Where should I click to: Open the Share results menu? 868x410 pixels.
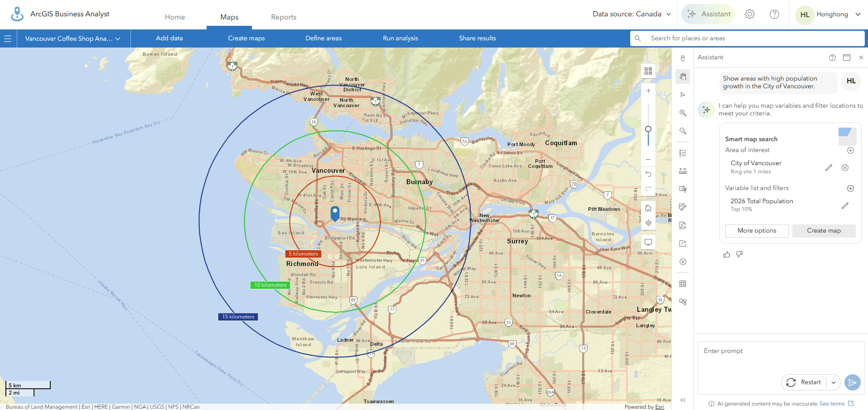pyautogui.click(x=477, y=38)
